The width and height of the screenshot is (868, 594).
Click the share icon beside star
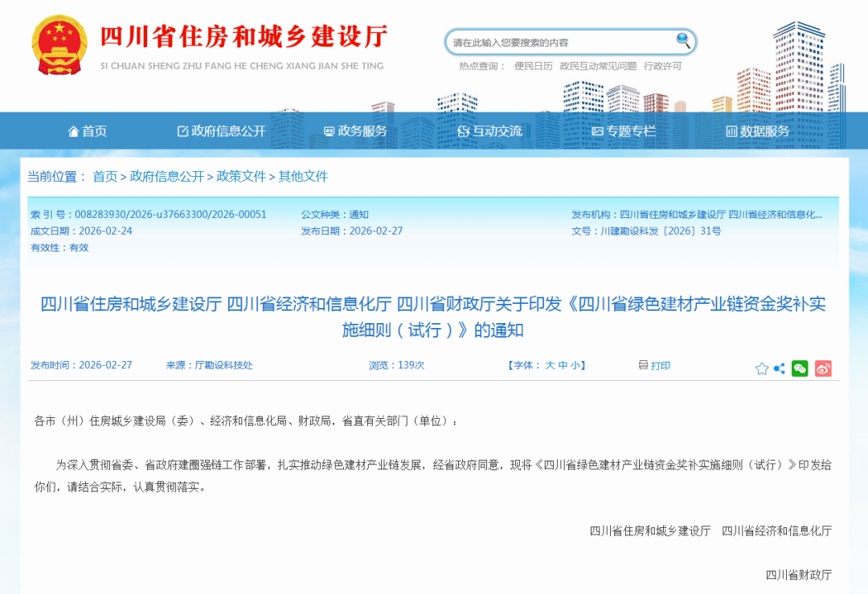[x=780, y=369]
